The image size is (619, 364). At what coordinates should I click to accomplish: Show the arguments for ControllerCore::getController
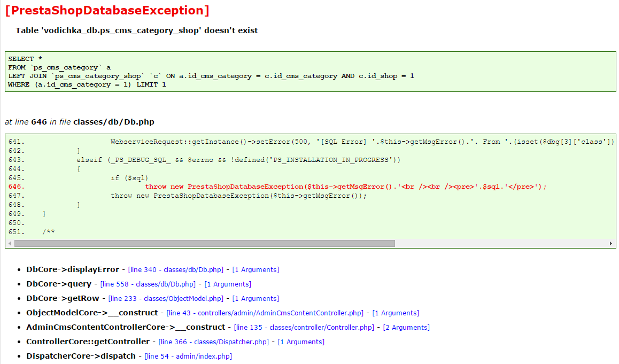[301, 342]
